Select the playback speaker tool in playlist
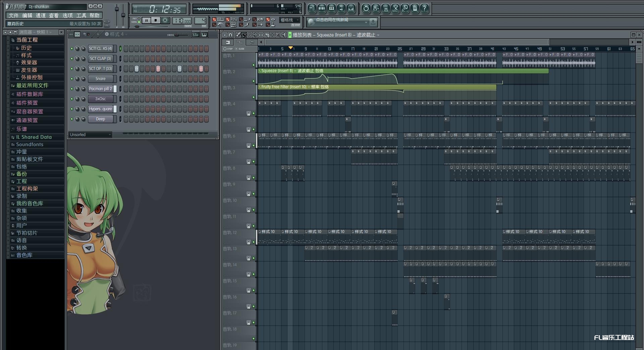The width and height of the screenshot is (644, 350). point(284,35)
